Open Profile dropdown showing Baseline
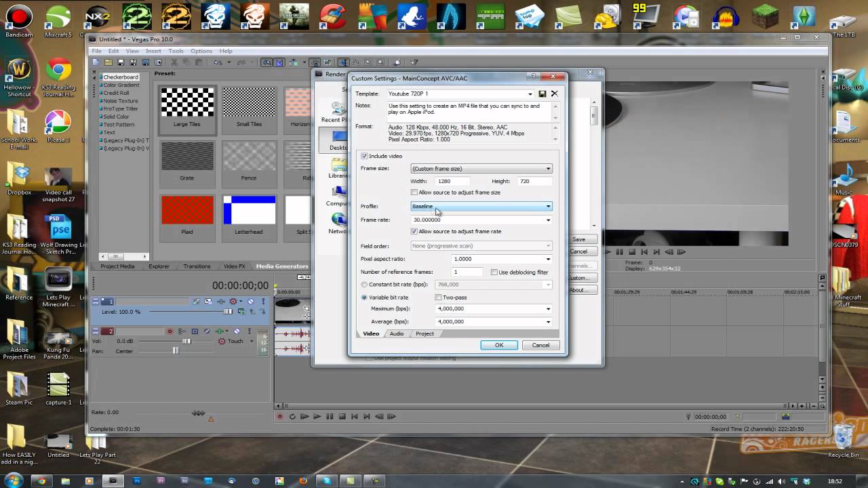The height and width of the screenshot is (488, 868). 481,206
